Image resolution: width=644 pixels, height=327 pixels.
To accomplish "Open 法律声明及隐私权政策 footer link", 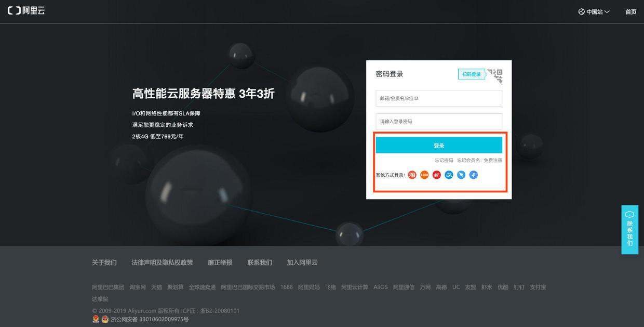I will tap(162, 263).
